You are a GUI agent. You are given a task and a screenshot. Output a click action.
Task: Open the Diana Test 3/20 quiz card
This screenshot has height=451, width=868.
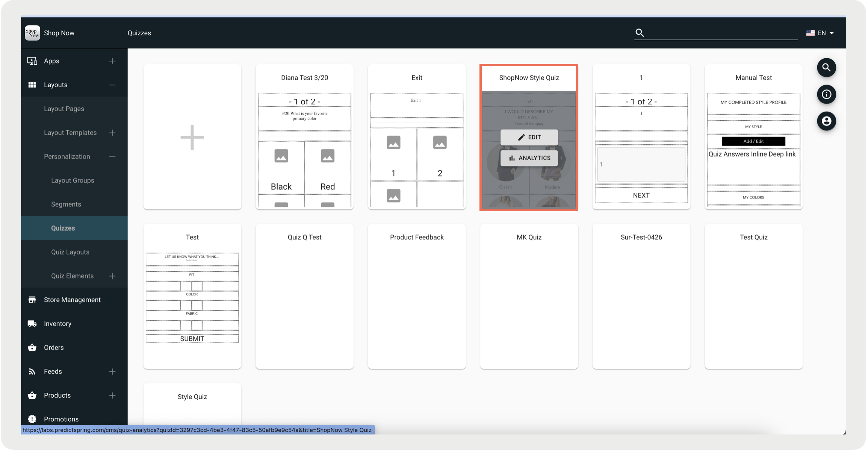coord(304,137)
